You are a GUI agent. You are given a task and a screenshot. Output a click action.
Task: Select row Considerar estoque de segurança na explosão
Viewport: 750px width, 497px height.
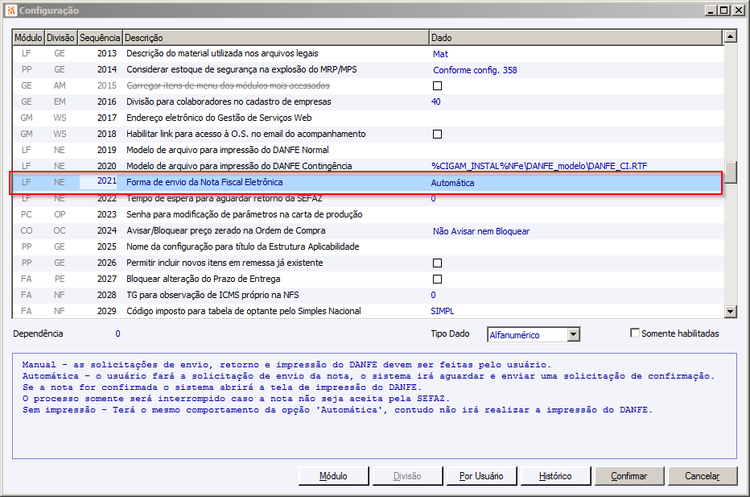(368, 70)
